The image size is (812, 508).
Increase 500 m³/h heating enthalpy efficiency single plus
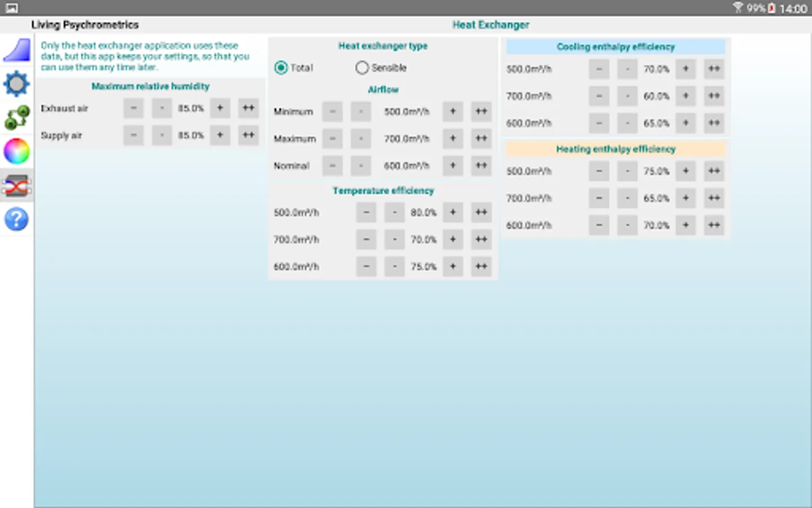click(x=686, y=171)
